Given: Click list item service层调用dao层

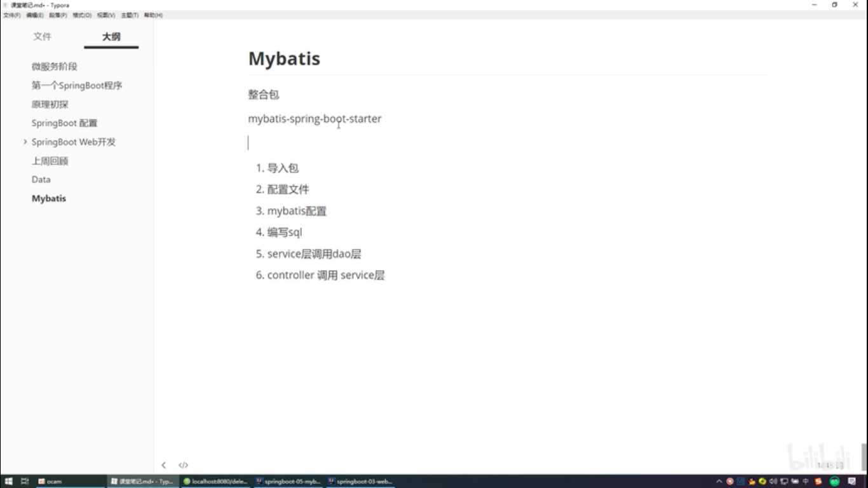Looking at the screenshot, I should pyautogui.click(x=315, y=254).
